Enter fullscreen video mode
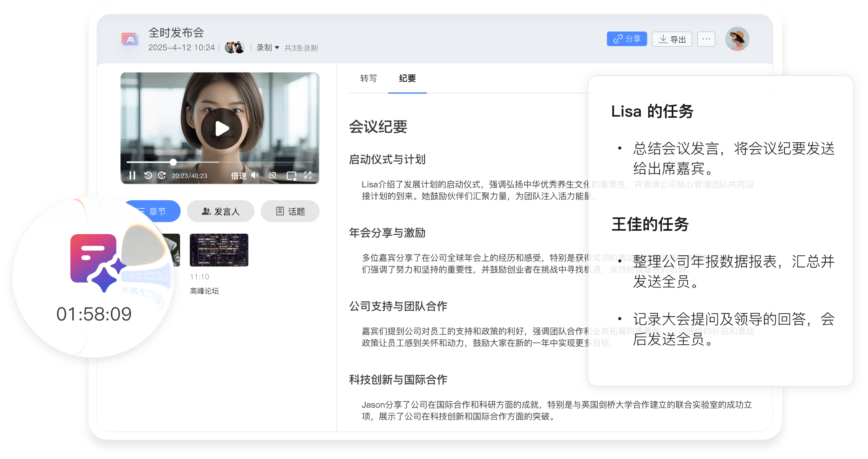This screenshot has width=868, height=459. click(x=308, y=175)
